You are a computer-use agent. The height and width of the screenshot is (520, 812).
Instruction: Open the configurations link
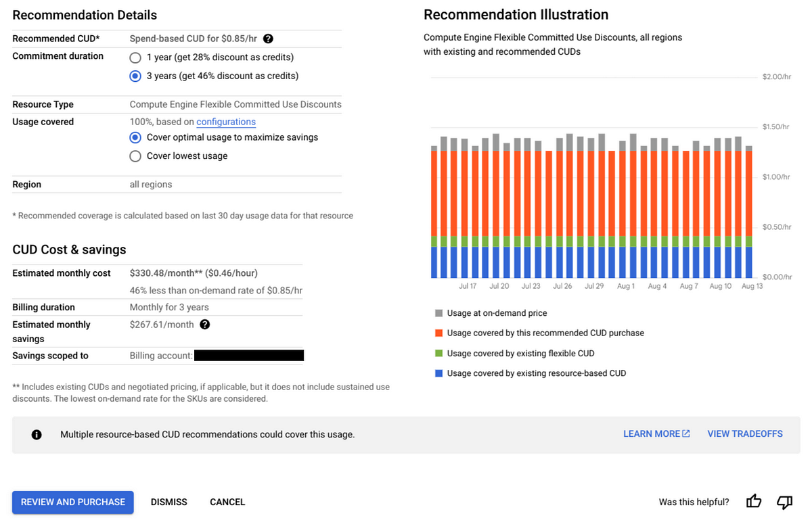[x=225, y=122]
